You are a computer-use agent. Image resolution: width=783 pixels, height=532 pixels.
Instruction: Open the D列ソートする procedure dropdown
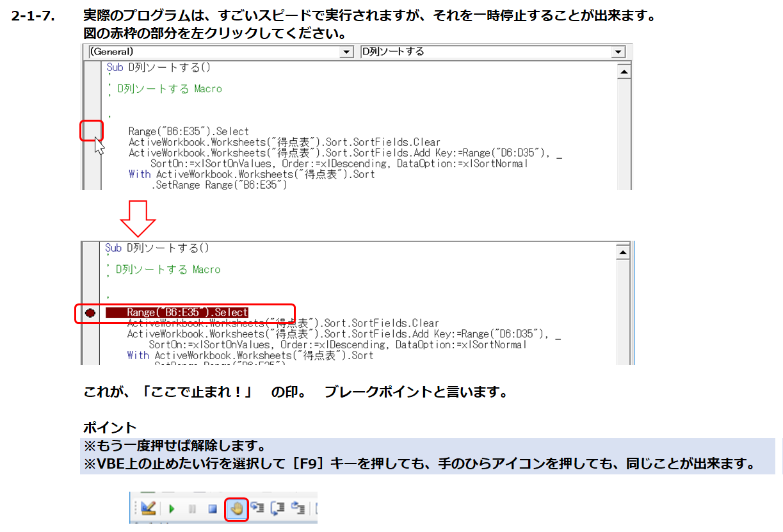(x=618, y=52)
